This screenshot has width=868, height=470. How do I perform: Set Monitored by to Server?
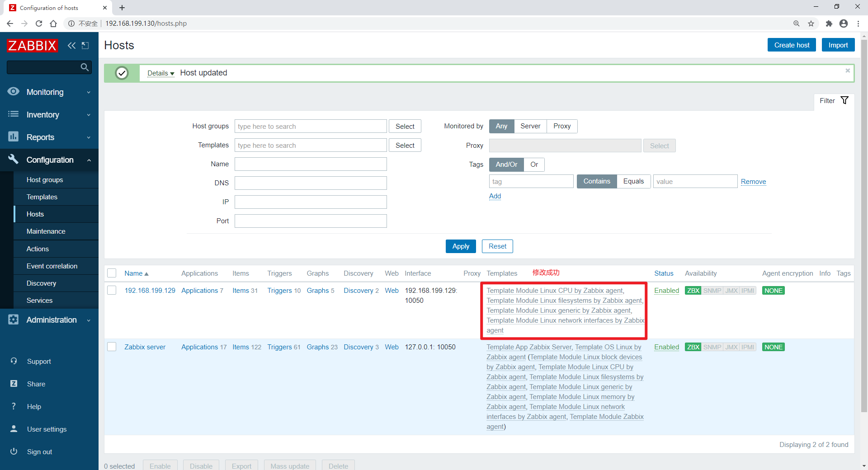coord(530,126)
